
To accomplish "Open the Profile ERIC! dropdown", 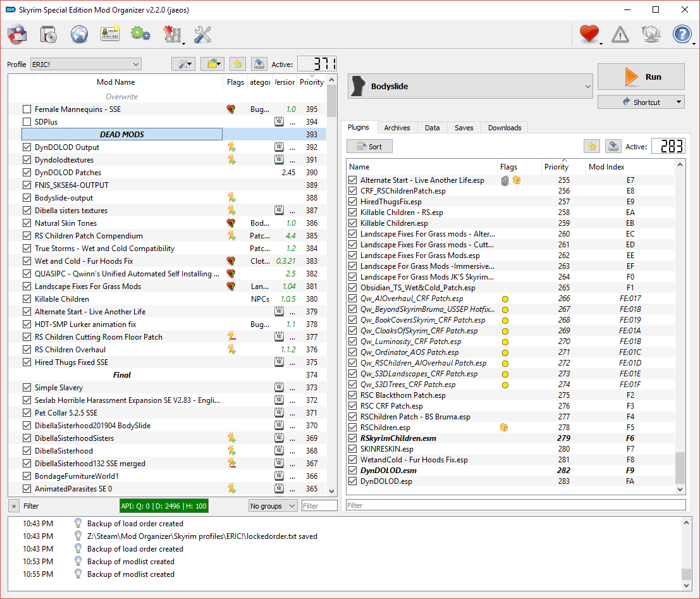I will point(86,65).
